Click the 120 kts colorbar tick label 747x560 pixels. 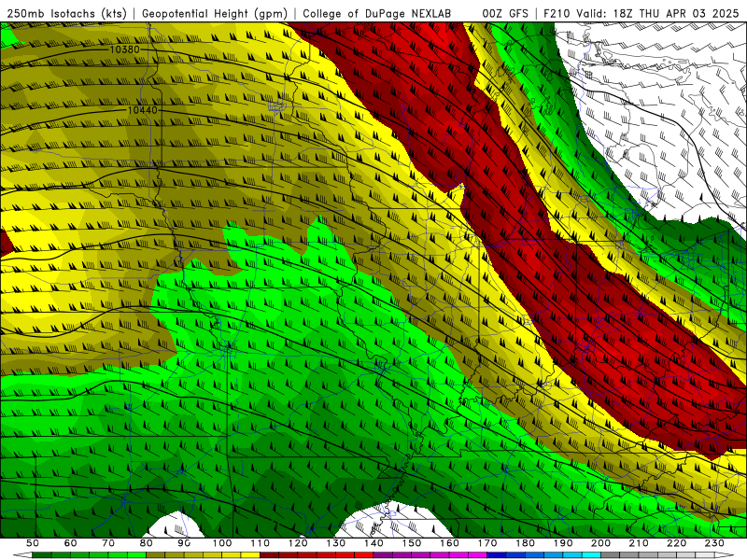(298, 543)
